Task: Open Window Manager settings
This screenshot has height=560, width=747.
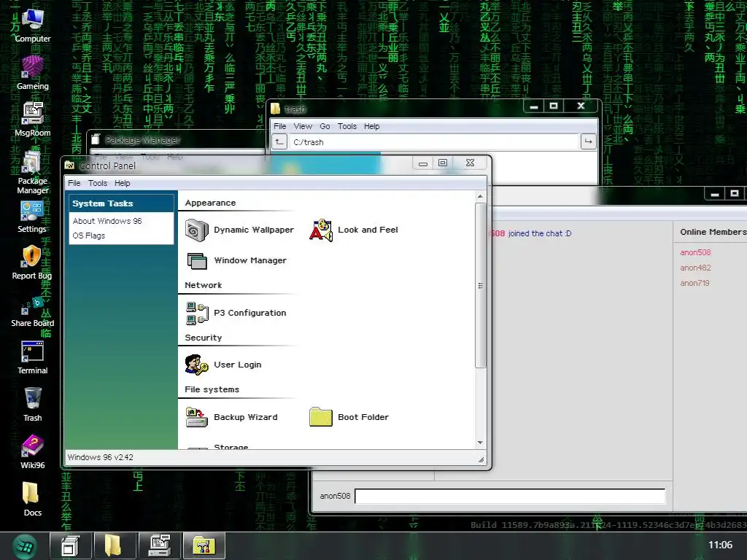Action: 236,260
